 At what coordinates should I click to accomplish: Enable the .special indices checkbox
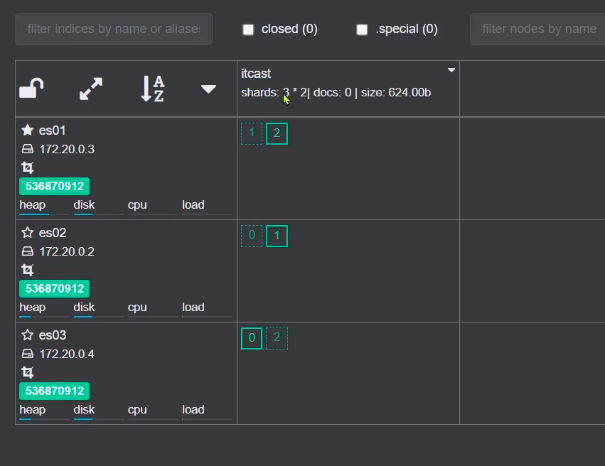click(x=362, y=29)
